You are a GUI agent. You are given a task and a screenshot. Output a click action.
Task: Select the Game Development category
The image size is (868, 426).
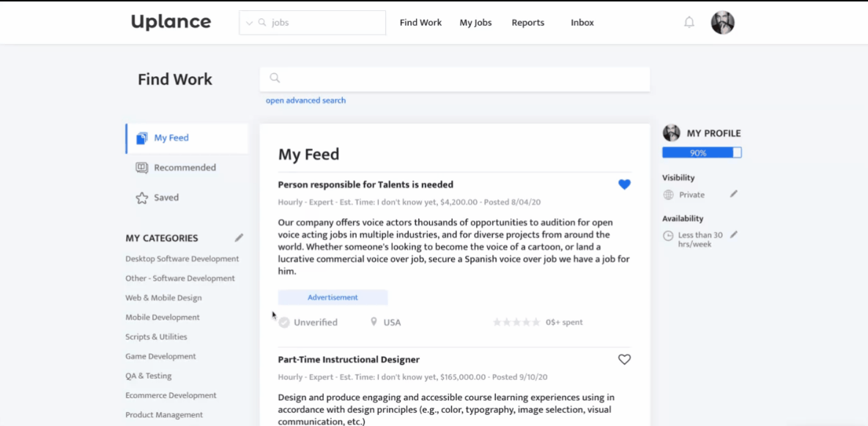pyautogui.click(x=160, y=356)
